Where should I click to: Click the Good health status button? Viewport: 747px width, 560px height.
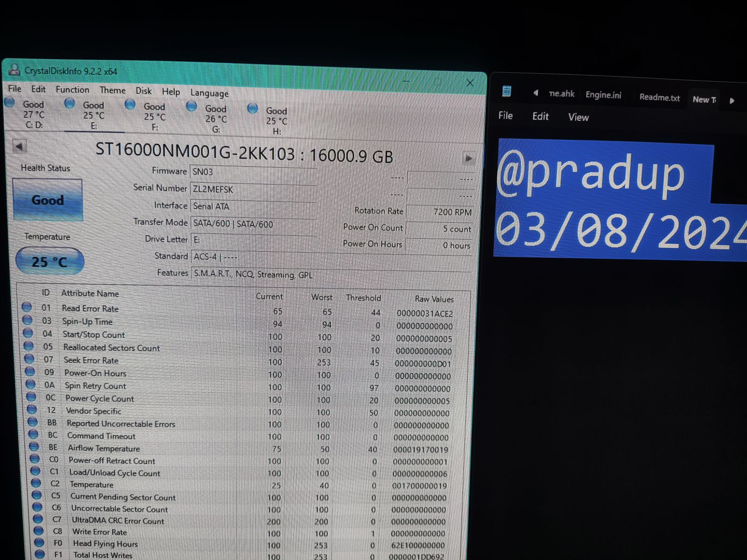(x=48, y=200)
